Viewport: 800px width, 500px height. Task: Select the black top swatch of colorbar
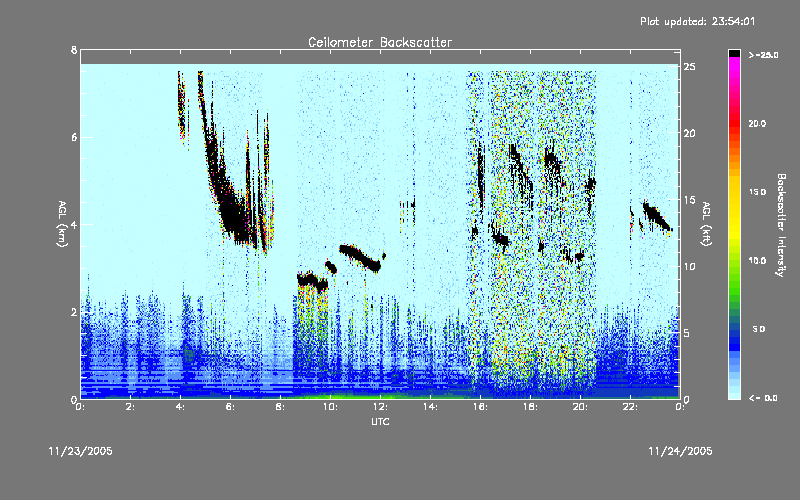(x=734, y=53)
